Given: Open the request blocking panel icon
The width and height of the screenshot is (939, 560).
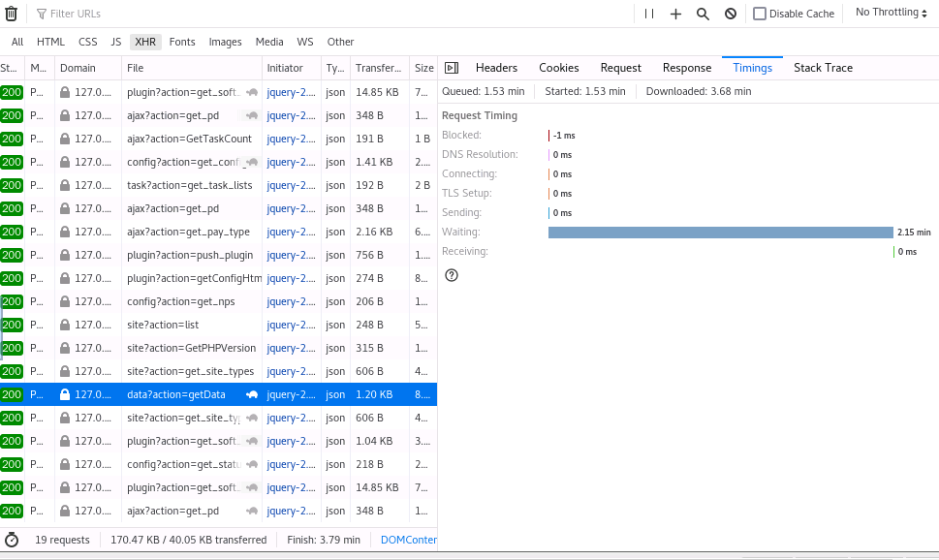Looking at the screenshot, I should (730, 14).
